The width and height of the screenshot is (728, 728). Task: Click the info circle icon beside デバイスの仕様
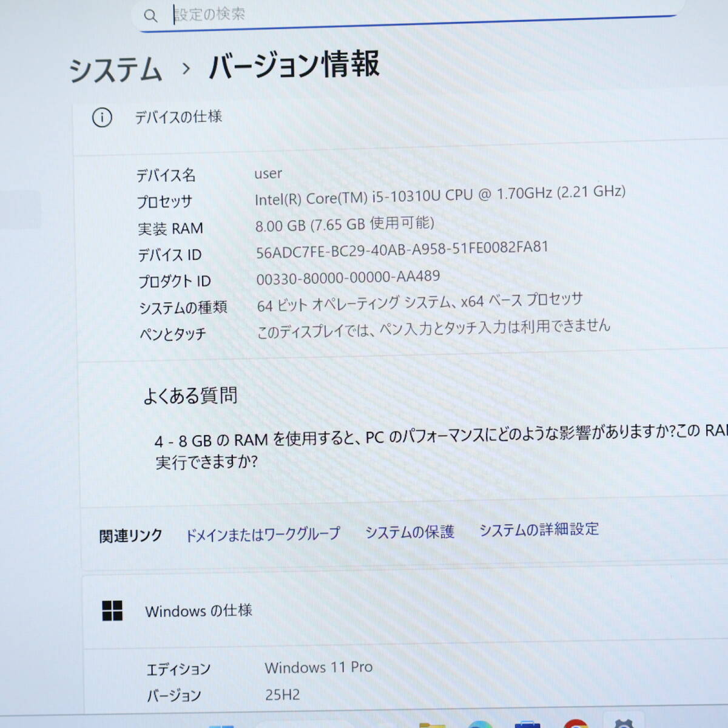pos(102,118)
